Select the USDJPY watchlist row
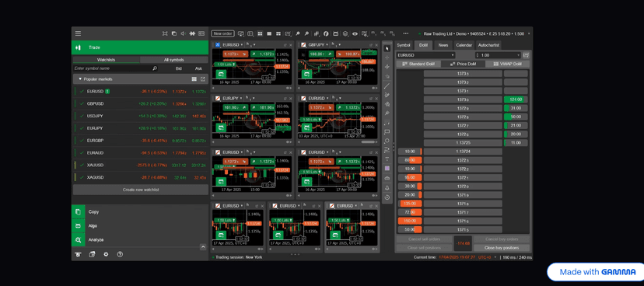This screenshot has width=644, height=286. tap(141, 116)
